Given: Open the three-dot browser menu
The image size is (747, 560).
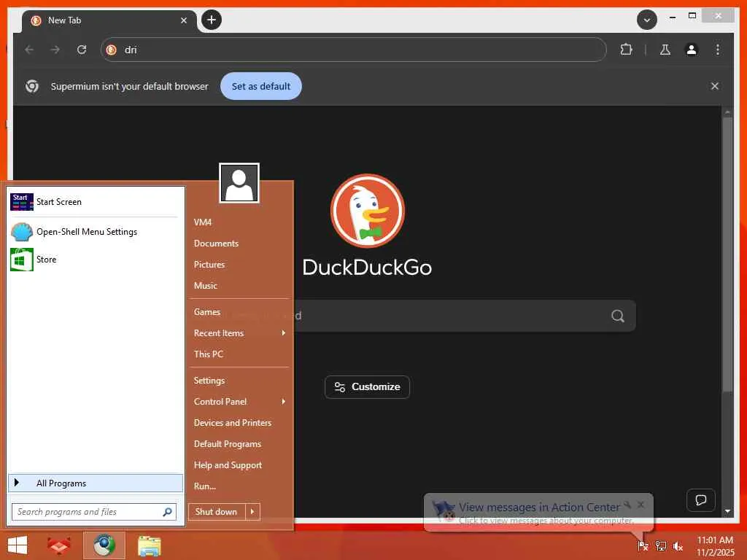Looking at the screenshot, I should [718, 50].
